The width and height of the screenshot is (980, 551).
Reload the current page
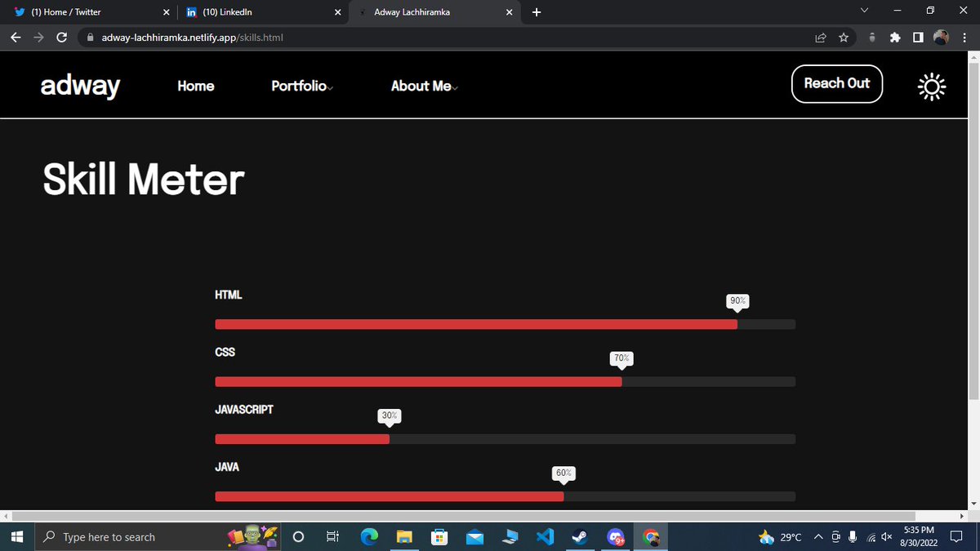point(61,38)
